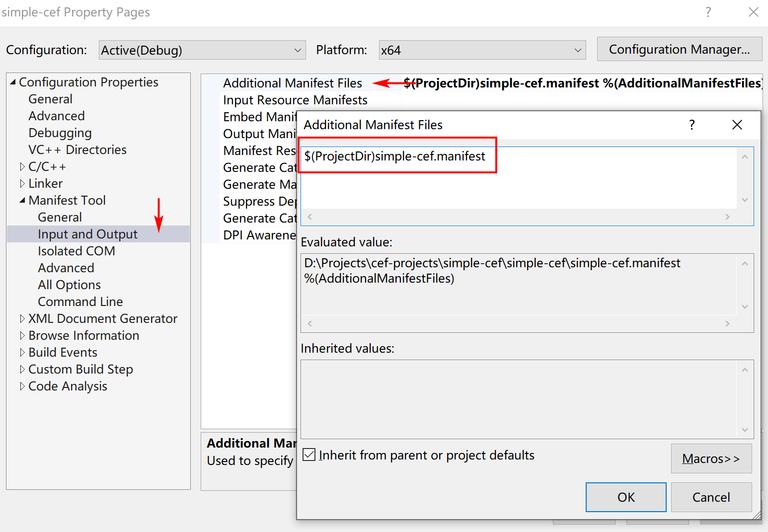Expand the Build Events node
This screenshot has width=768, height=532.
click(x=22, y=352)
